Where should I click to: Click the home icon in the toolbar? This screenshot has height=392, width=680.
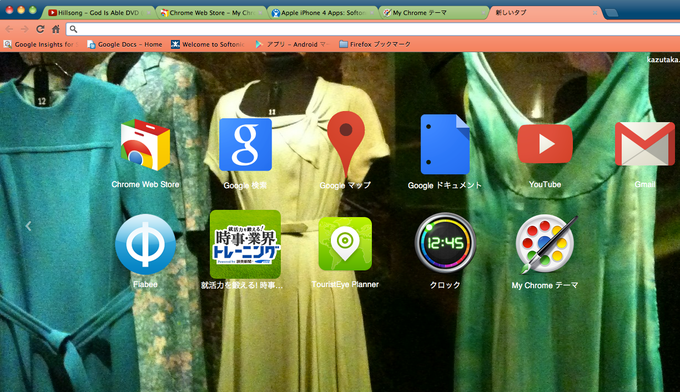point(56,29)
